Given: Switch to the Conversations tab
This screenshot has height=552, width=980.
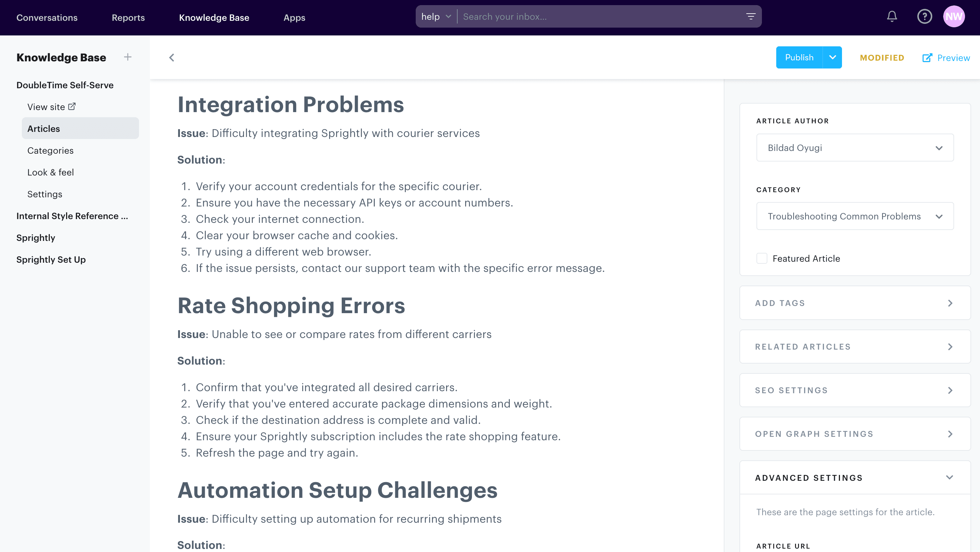Looking at the screenshot, I should pos(47,17).
